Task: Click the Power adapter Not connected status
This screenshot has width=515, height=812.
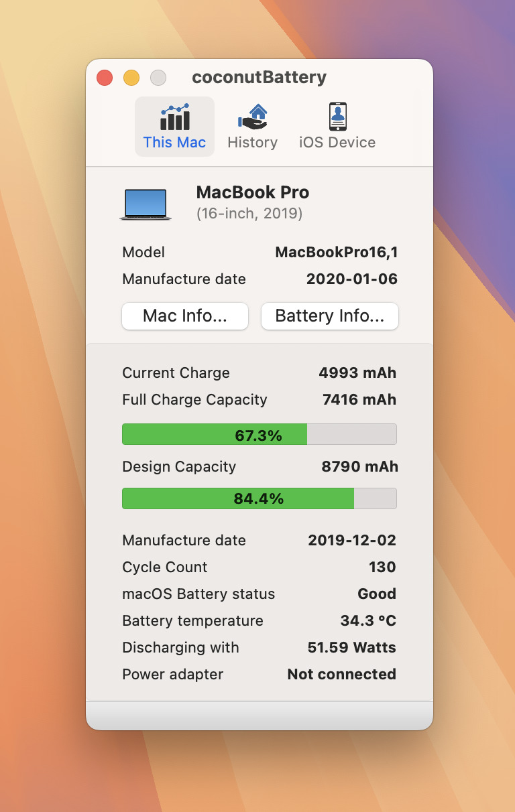Action: [x=341, y=675]
